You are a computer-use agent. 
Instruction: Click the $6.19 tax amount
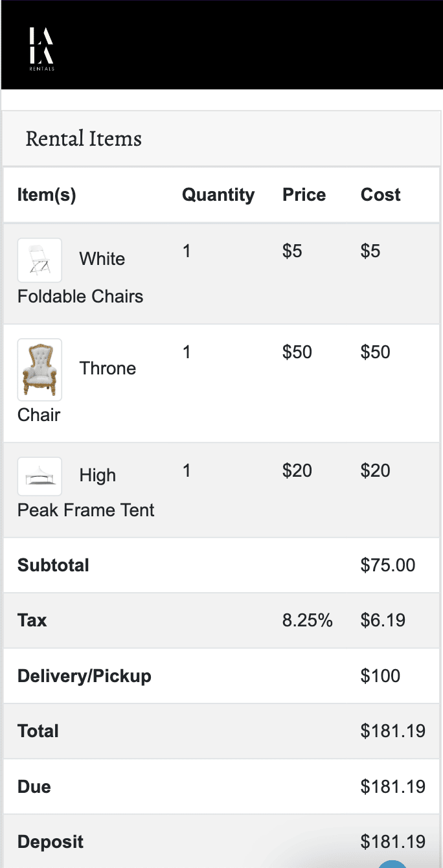[383, 621]
